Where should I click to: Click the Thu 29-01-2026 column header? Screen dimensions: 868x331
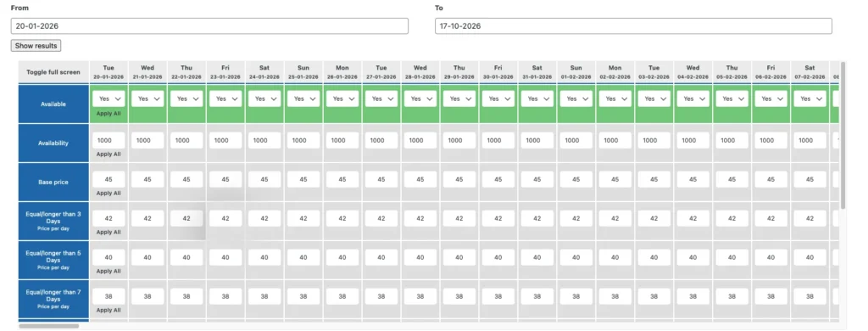(x=459, y=72)
